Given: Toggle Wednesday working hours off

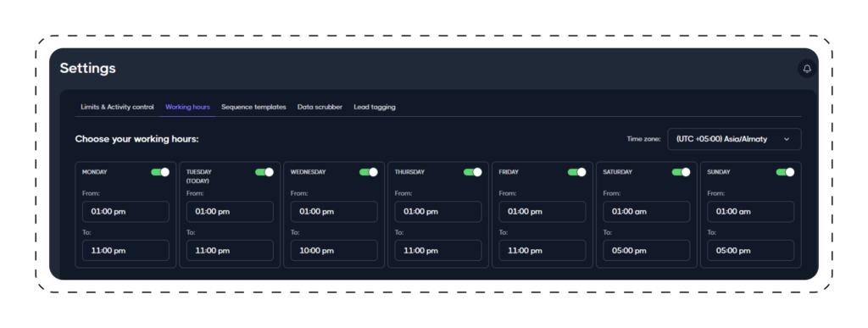Looking at the screenshot, I should [x=368, y=172].
